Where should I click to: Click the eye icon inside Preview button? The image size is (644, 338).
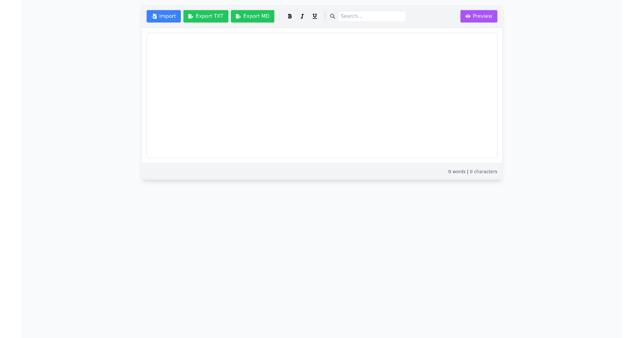pyautogui.click(x=468, y=16)
